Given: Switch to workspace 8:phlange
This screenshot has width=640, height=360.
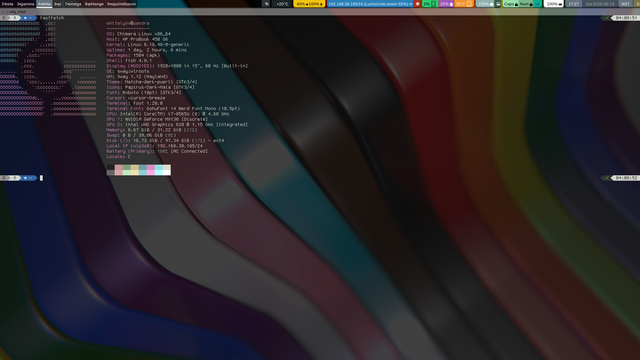Looking at the screenshot, I should pyautogui.click(x=94, y=4).
